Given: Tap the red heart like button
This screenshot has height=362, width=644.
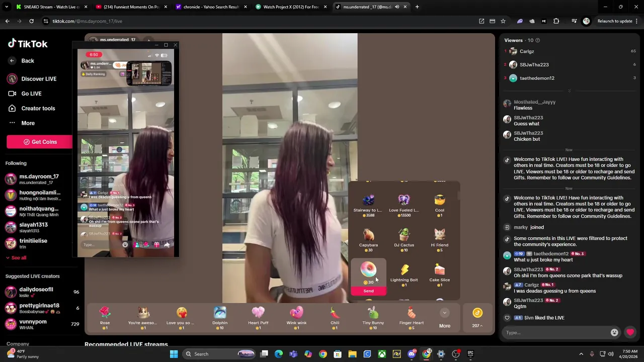Looking at the screenshot, I should coord(630,332).
